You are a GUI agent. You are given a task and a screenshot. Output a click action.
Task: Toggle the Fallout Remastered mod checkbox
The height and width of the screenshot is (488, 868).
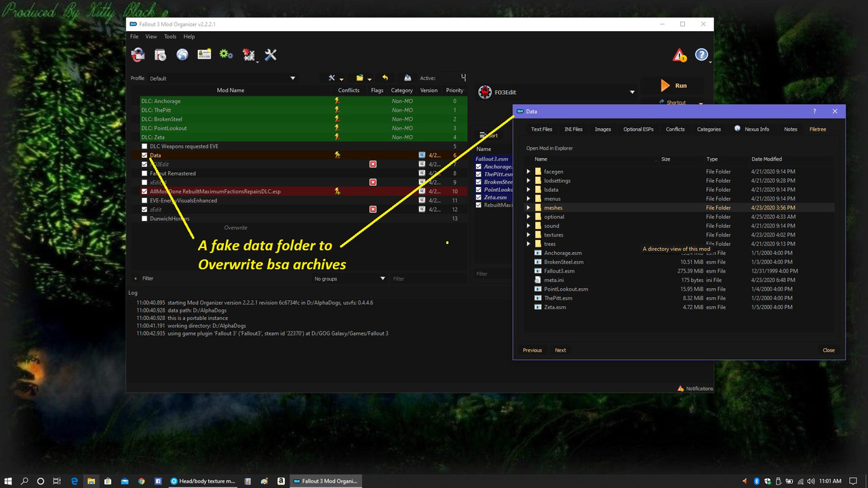[144, 174]
